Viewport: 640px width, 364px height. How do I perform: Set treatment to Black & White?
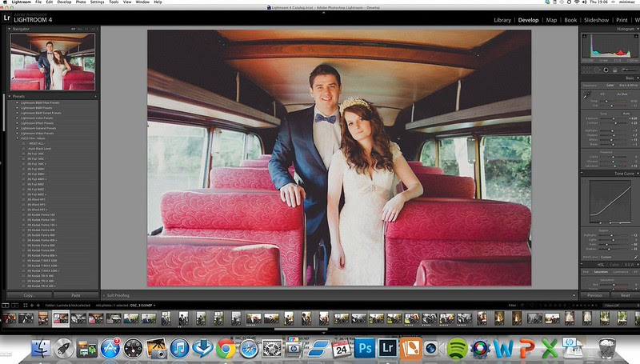(x=628, y=86)
